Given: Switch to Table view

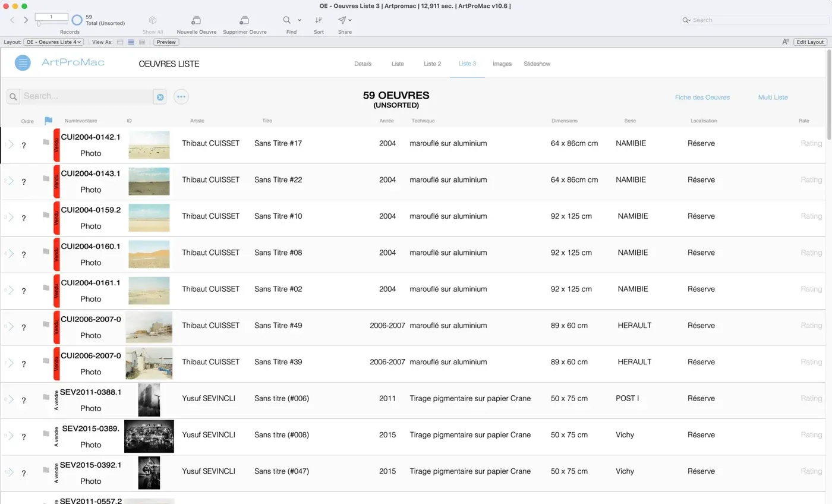Looking at the screenshot, I should click(142, 42).
